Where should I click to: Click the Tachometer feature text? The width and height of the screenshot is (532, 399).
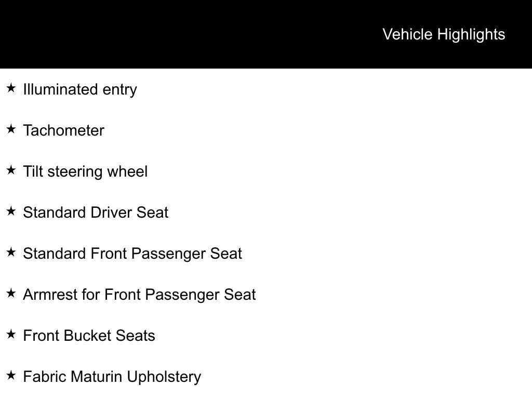63,130
